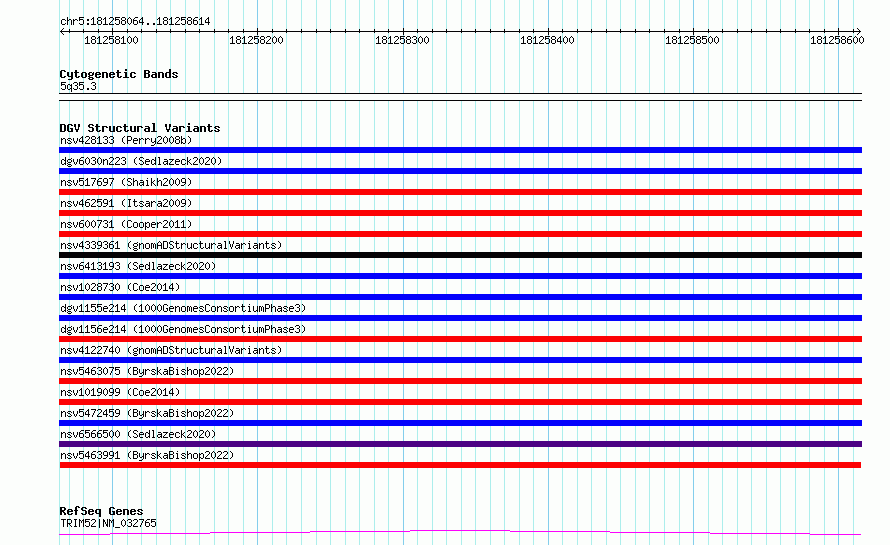Click the magenta TRIM52 gene line
890x545 pixels.
click(460, 532)
